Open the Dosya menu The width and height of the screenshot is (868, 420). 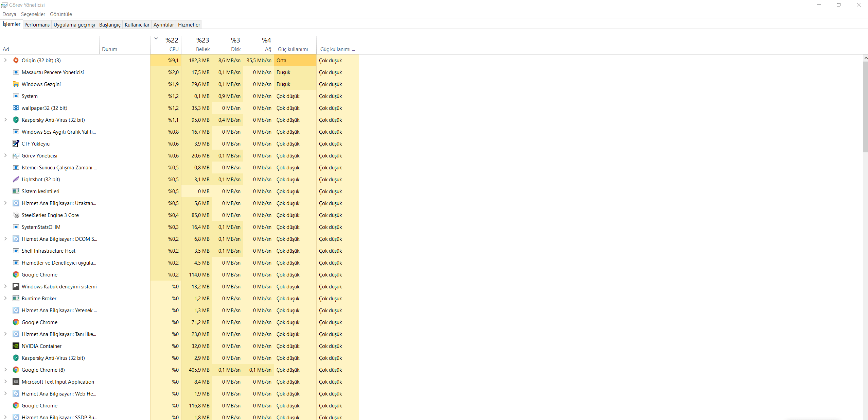(9, 14)
